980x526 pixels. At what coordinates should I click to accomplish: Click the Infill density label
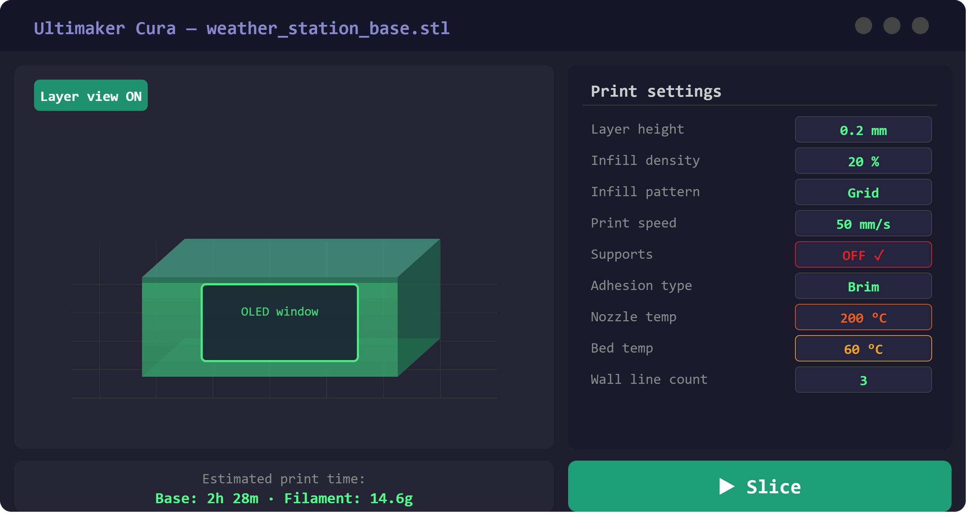click(x=645, y=161)
